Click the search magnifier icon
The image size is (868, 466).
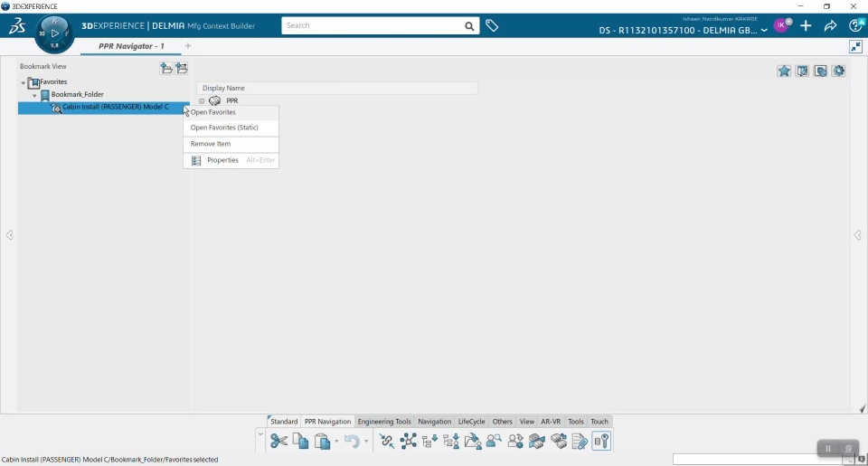coord(469,25)
